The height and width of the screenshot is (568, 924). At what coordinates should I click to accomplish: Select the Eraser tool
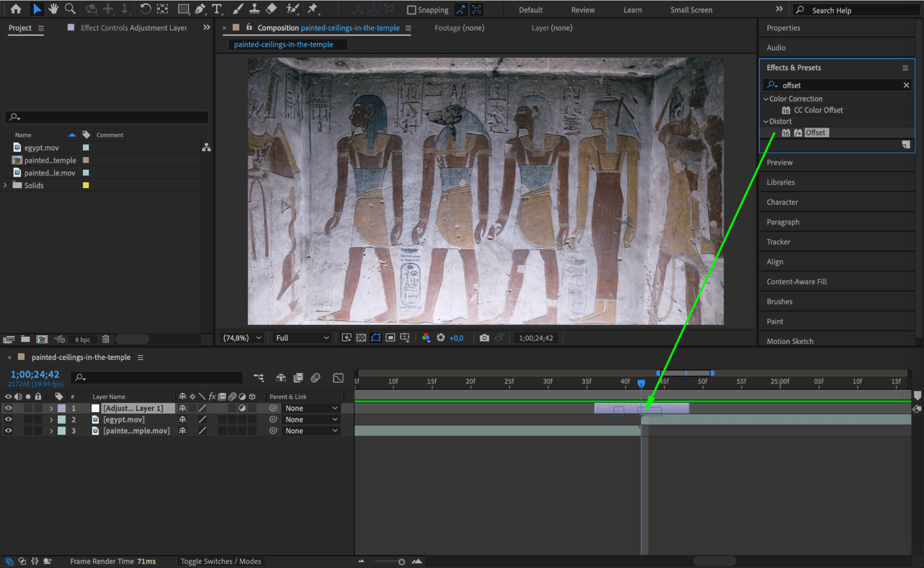[x=272, y=9]
